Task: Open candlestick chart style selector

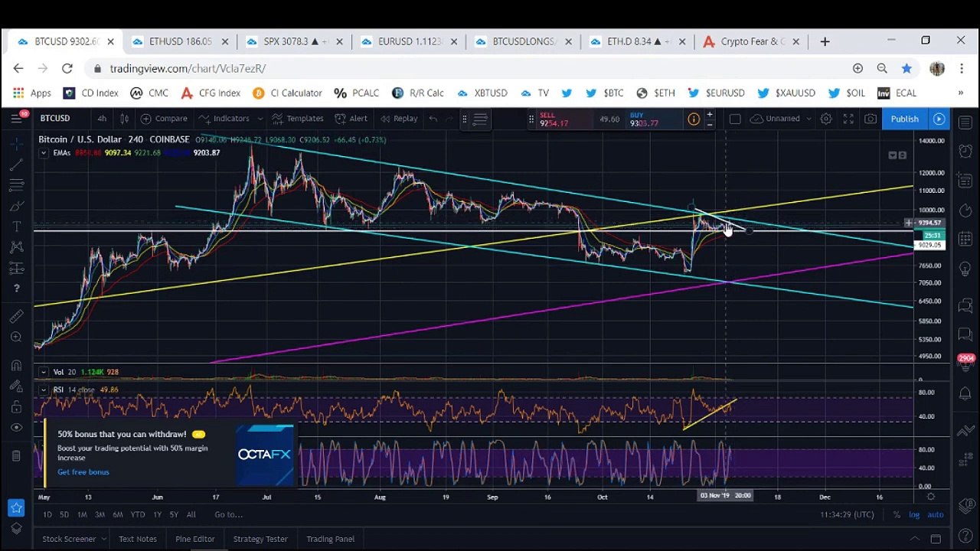Action: pyautogui.click(x=124, y=119)
